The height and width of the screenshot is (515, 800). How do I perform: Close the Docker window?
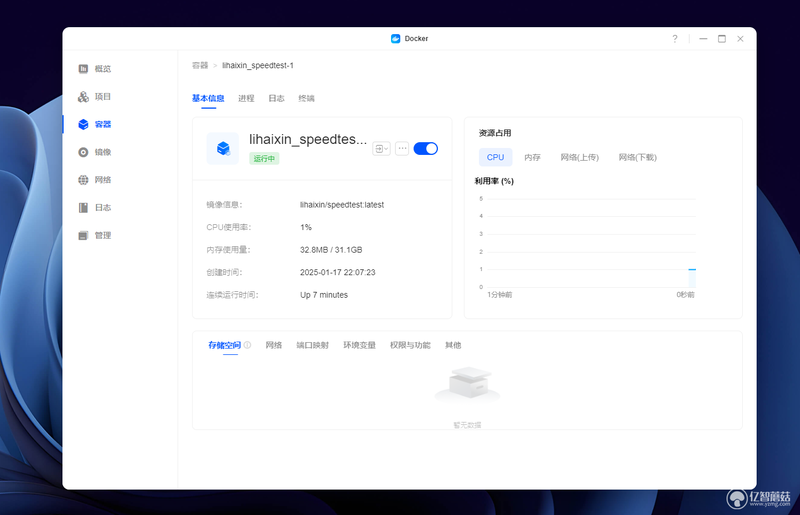[740, 39]
